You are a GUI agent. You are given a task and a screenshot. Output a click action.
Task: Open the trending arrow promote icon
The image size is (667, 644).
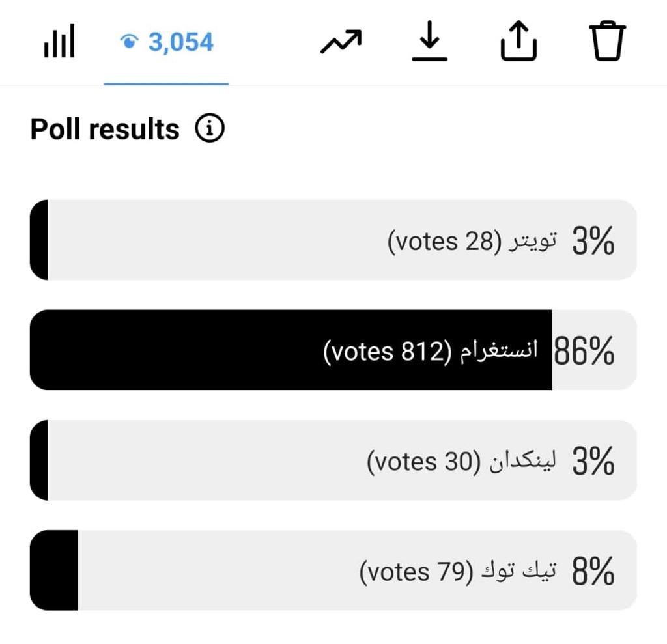341,41
